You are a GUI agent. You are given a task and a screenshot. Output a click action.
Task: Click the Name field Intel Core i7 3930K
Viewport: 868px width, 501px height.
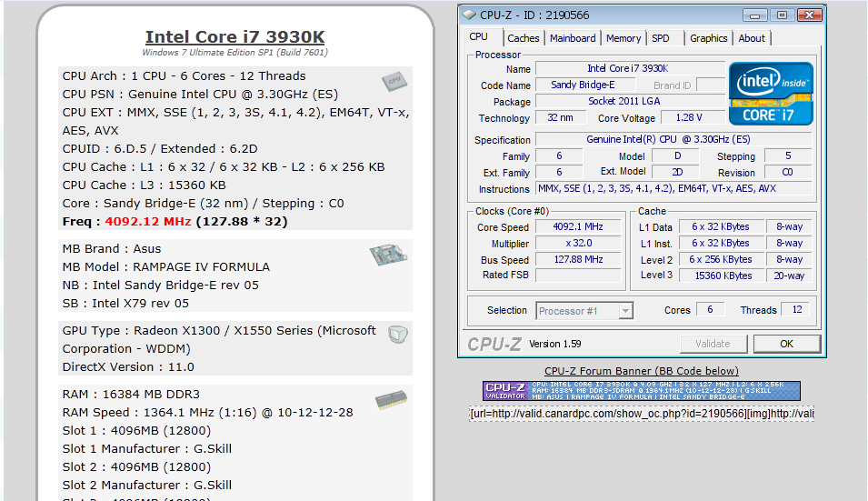click(631, 68)
